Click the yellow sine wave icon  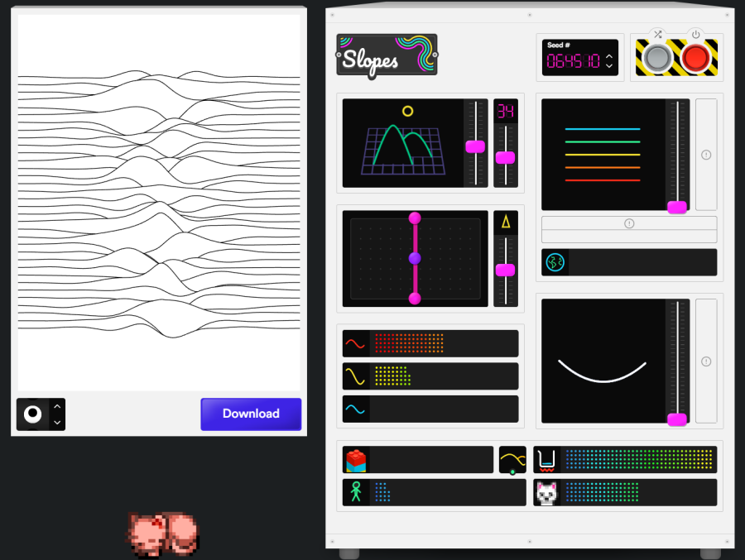355,376
